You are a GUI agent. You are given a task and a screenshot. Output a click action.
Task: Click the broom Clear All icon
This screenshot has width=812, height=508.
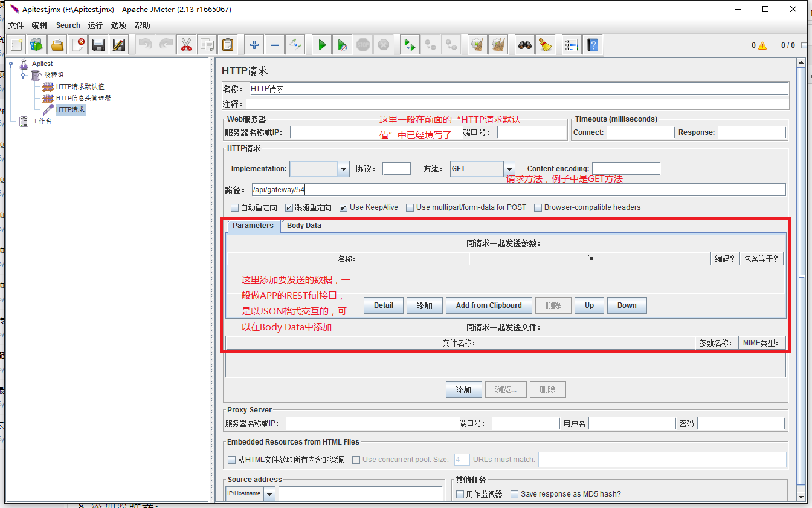pyautogui.click(x=546, y=45)
